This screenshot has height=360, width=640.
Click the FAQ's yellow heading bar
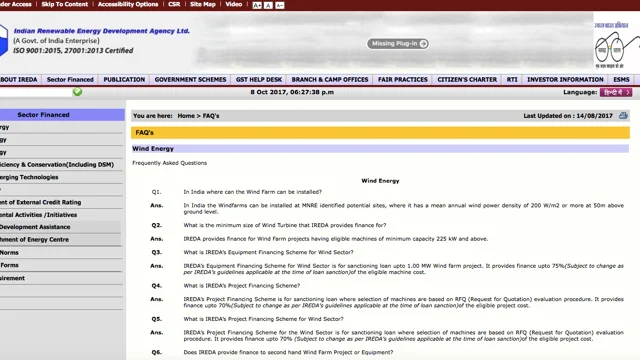(x=380, y=133)
